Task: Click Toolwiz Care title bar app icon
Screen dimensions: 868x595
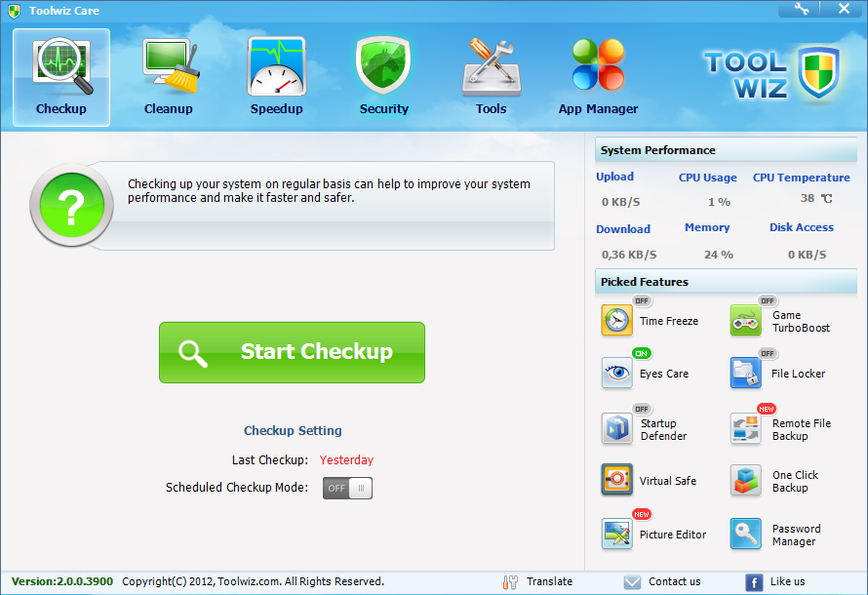Action: (14, 11)
